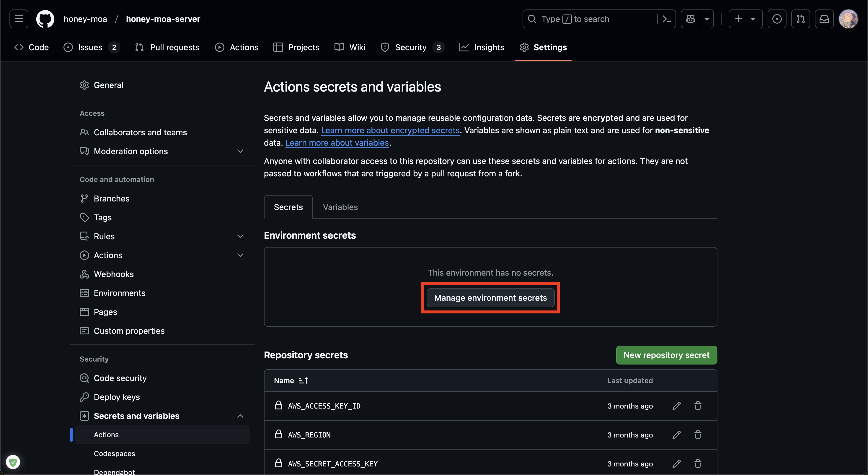Image resolution: width=868 pixels, height=475 pixels.
Task: Focus the search field
Action: tap(590, 19)
